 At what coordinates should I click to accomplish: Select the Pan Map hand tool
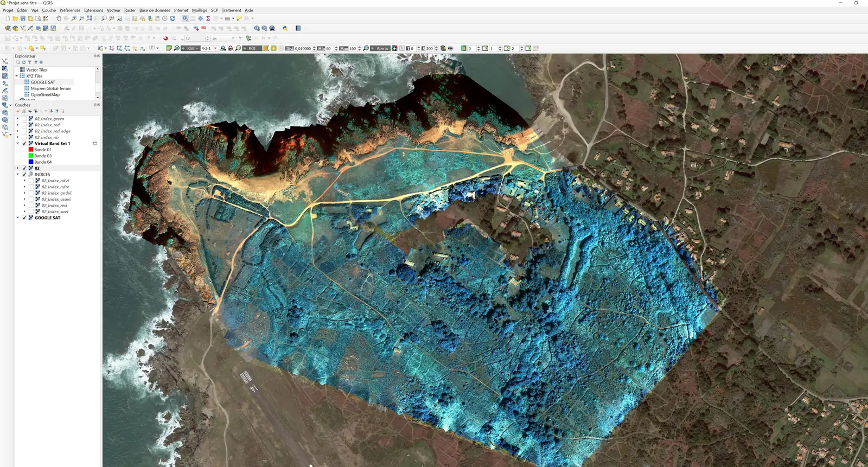(59, 18)
